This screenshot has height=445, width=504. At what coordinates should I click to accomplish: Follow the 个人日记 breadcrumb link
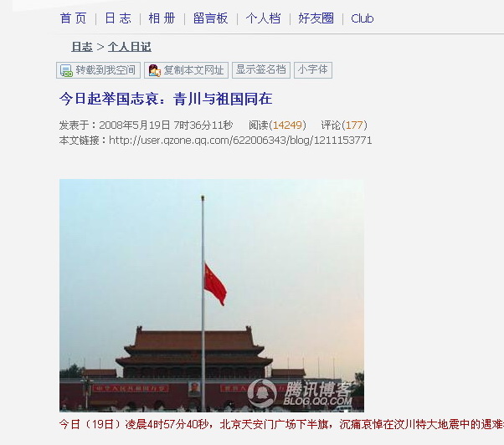130,47
